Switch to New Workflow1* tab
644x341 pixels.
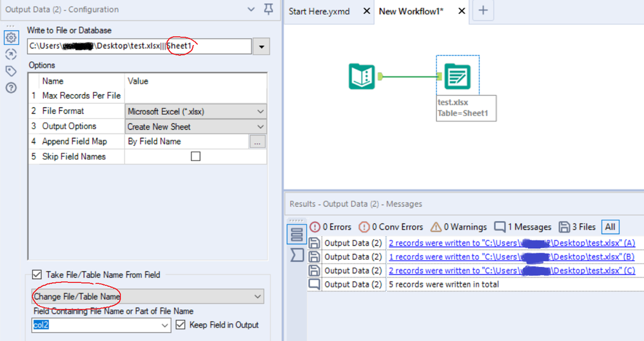(x=411, y=12)
